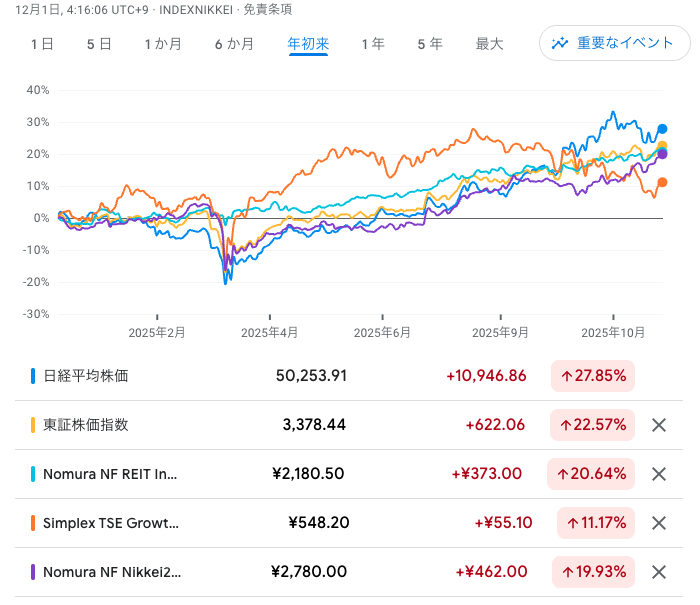Select the 6か月 range tab

(x=234, y=44)
